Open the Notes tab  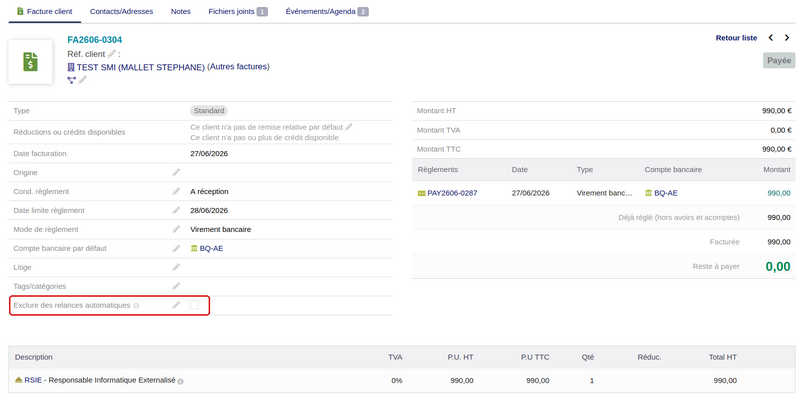pyautogui.click(x=181, y=11)
